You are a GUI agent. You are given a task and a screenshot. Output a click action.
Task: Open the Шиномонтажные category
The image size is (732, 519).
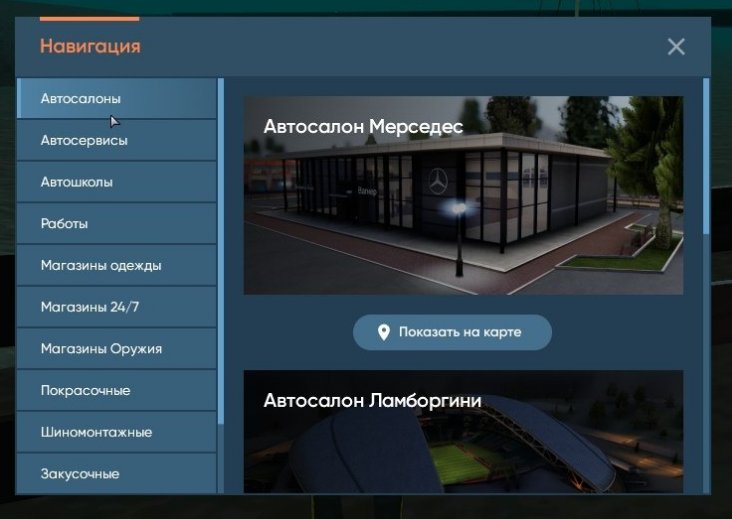point(117,432)
